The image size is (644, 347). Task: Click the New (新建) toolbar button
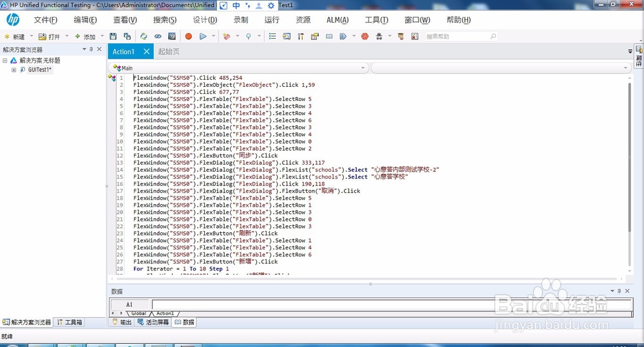click(15, 37)
